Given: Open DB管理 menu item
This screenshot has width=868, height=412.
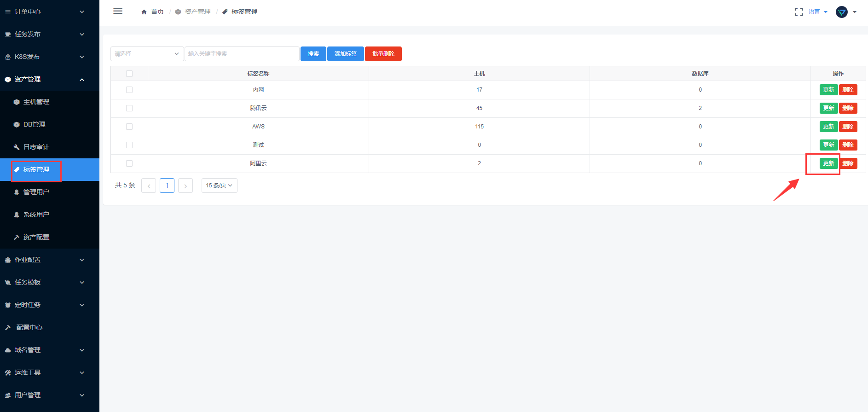Looking at the screenshot, I should [50, 125].
